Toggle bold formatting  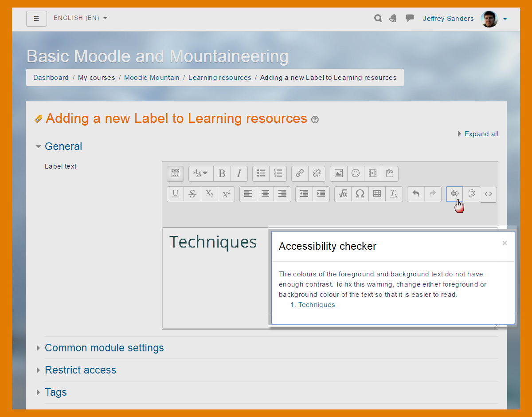tap(222, 173)
